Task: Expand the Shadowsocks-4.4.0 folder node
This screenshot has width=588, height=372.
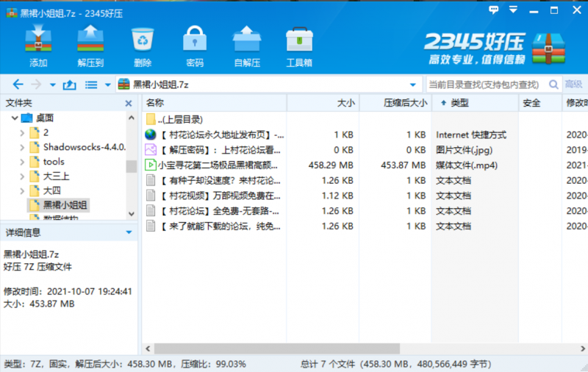Action: pyautogui.click(x=22, y=147)
